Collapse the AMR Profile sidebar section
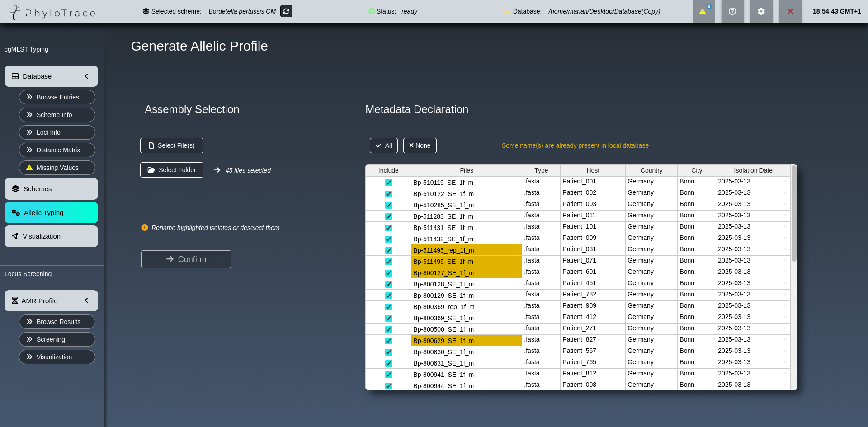 pyautogui.click(x=86, y=300)
